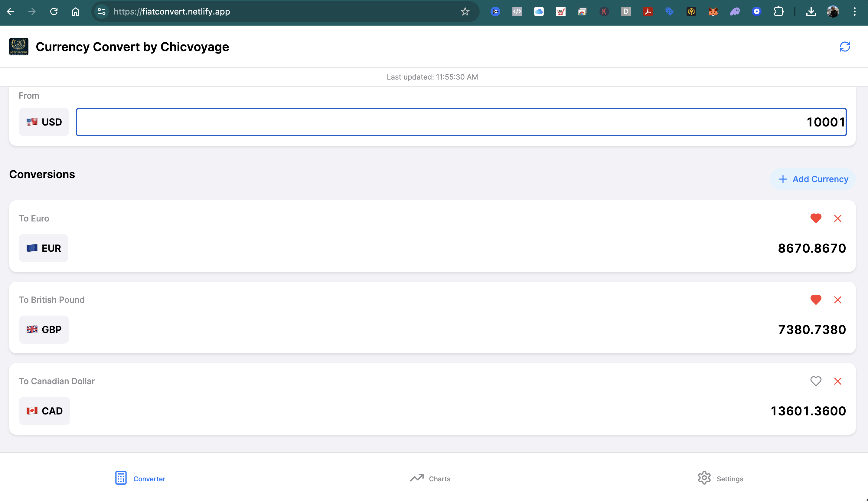This screenshot has height=501, width=868.
Task: Select the Converter tab
Action: pos(140,478)
